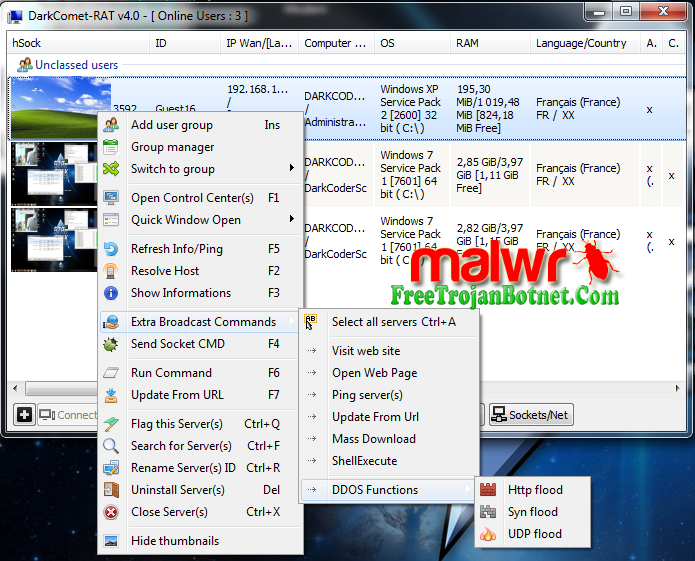Expand Extra Broadcast Commands submenu arrow

[x=292, y=321]
